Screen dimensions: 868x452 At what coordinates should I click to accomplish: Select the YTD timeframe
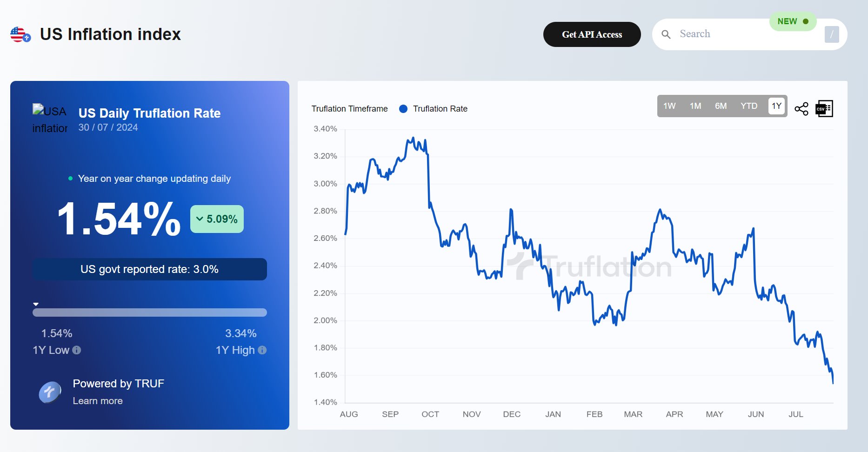pyautogui.click(x=749, y=106)
